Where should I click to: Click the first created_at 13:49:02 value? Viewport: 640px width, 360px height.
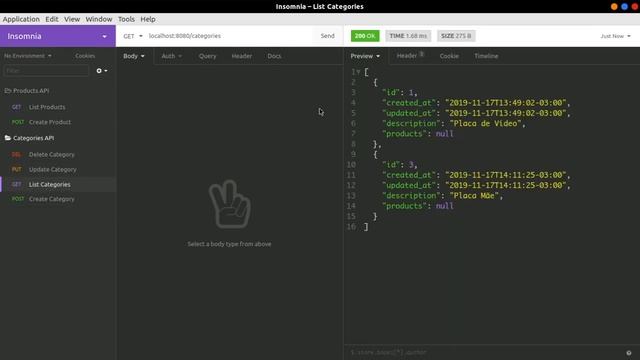505,102
